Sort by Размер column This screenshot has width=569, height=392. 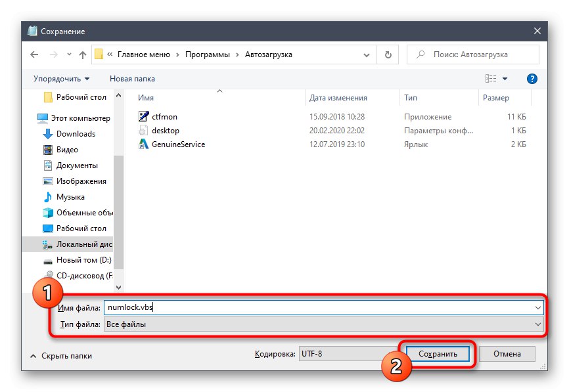(x=495, y=98)
